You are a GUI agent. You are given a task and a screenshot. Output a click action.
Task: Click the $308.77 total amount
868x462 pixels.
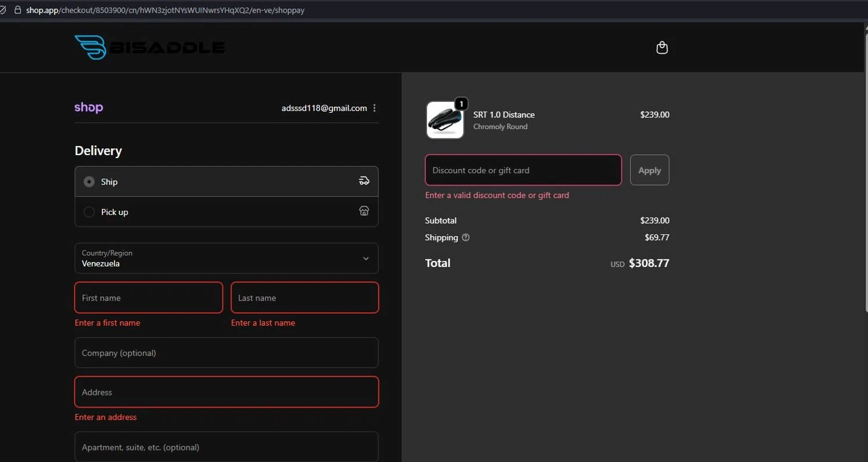(649, 263)
